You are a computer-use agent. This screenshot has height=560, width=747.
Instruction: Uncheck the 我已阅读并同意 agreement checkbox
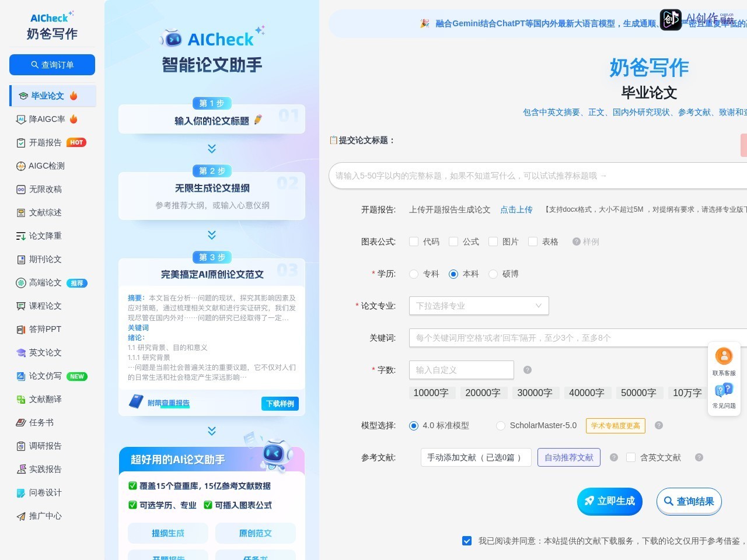[x=467, y=541]
